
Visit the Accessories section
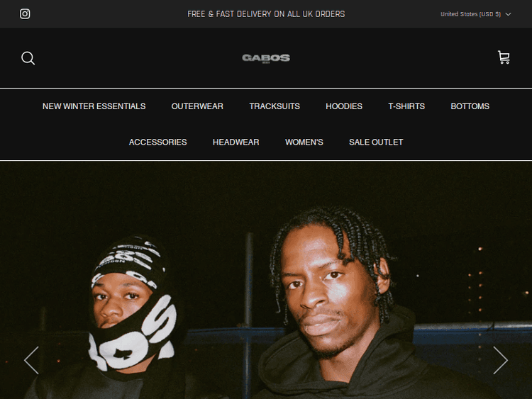(157, 142)
